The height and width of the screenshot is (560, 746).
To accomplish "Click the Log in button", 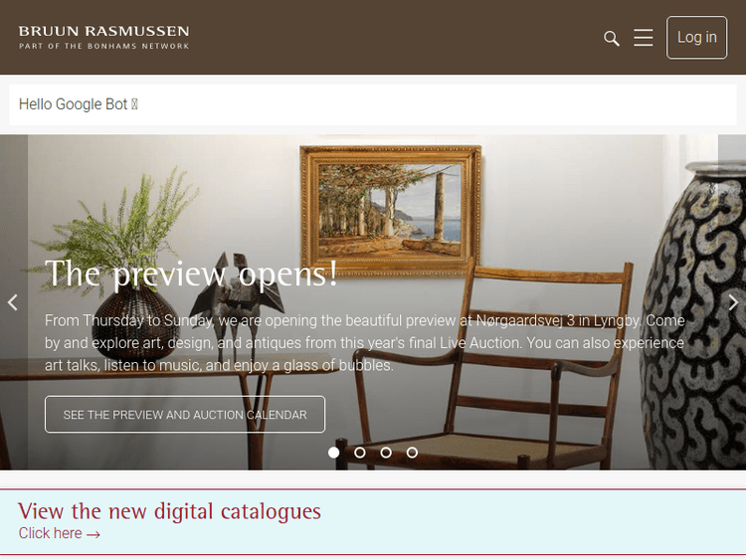I will coord(696,38).
